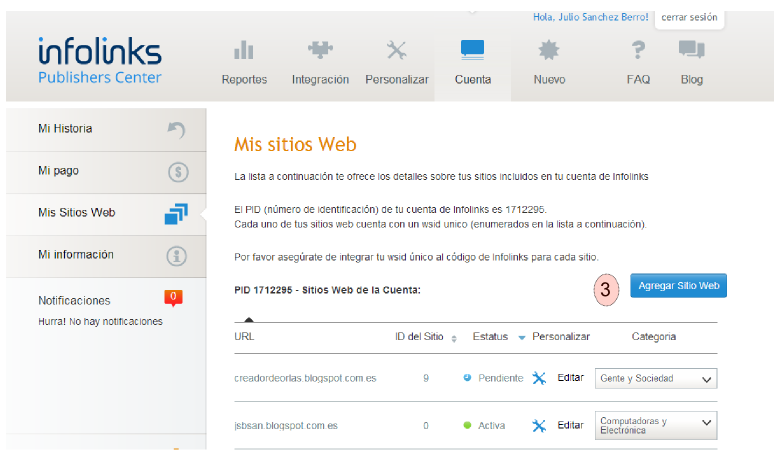
Task: Open the Gente y Sociedad category dropdown
Action: click(x=656, y=379)
